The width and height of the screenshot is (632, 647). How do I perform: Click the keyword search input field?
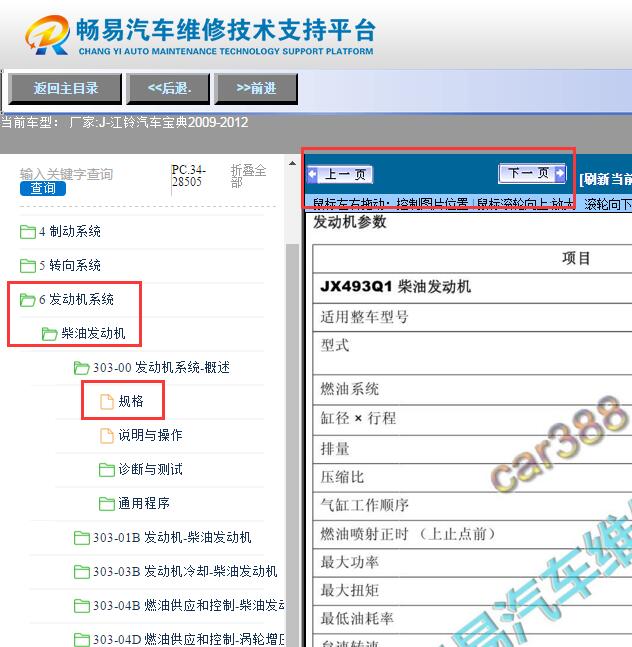[66, 174]
